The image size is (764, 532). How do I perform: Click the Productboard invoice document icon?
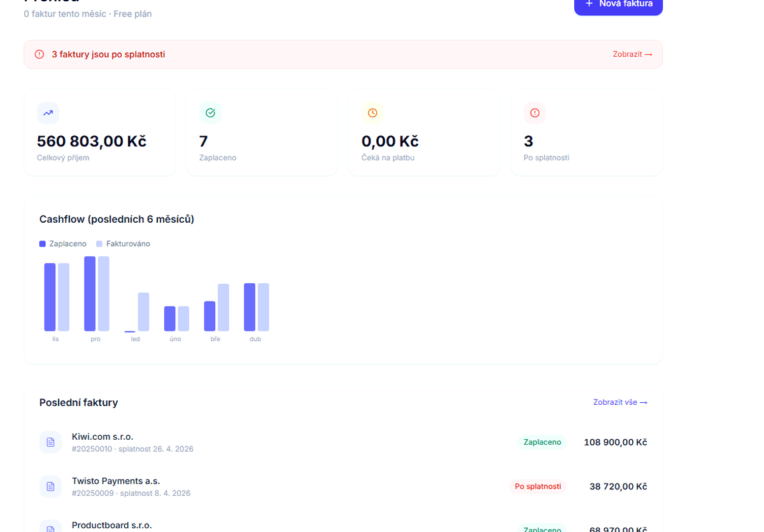(x=50, y=526)
